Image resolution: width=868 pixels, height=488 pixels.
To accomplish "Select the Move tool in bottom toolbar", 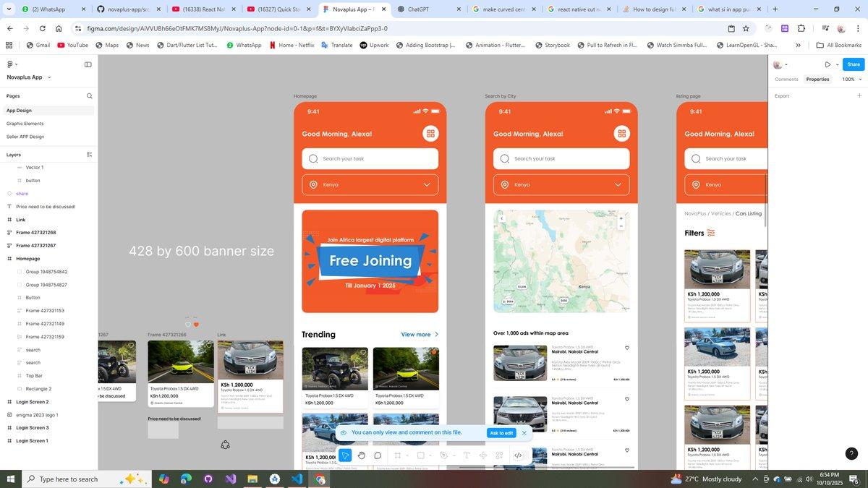I will pos(346,455).
